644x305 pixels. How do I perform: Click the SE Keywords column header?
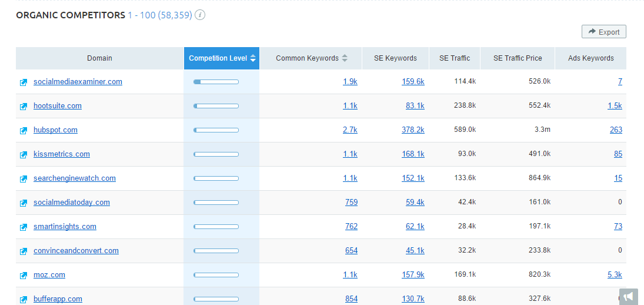(396, 58)
